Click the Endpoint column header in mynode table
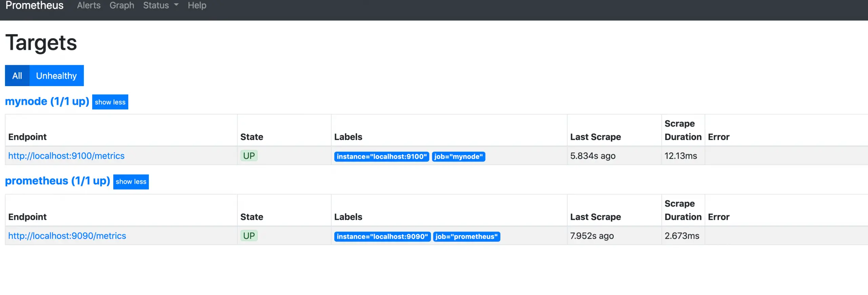Viewport: 868px width, 295px height. pos(27,137)
